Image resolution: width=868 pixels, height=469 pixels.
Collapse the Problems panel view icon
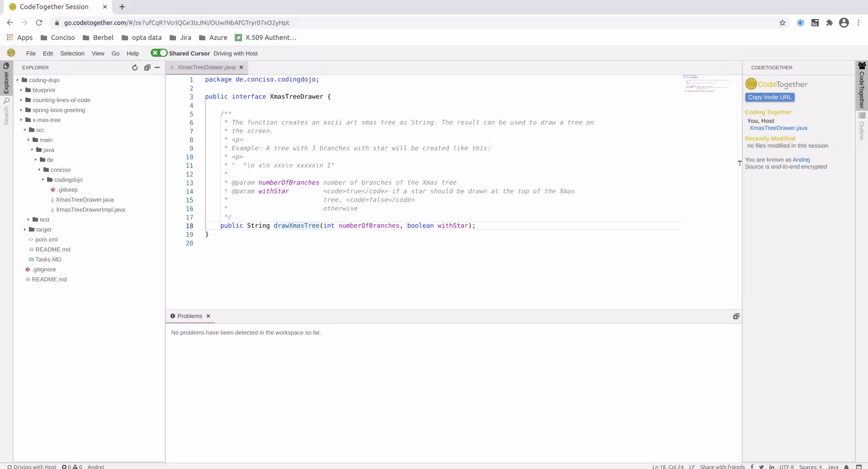[736, 316]
